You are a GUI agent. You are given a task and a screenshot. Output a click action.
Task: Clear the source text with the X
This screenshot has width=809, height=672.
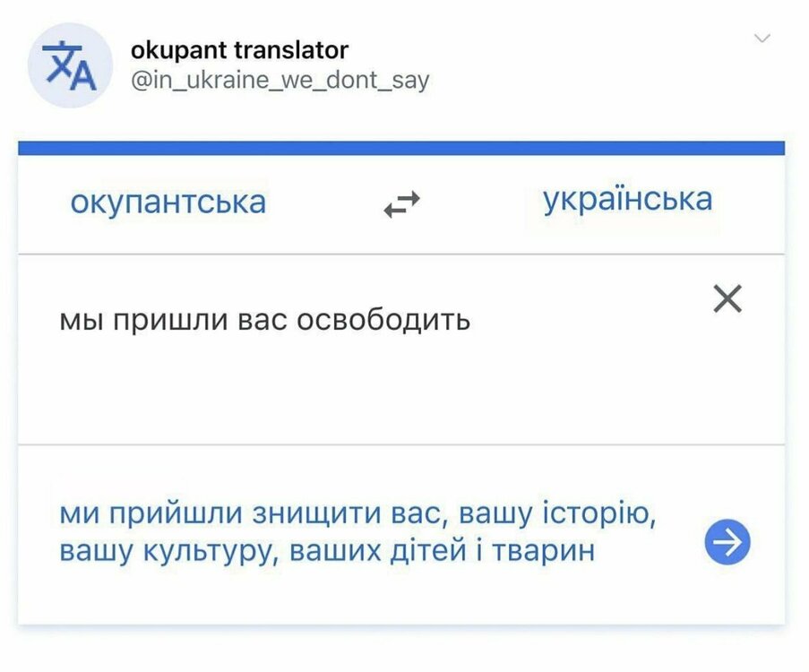coord(727,299)
